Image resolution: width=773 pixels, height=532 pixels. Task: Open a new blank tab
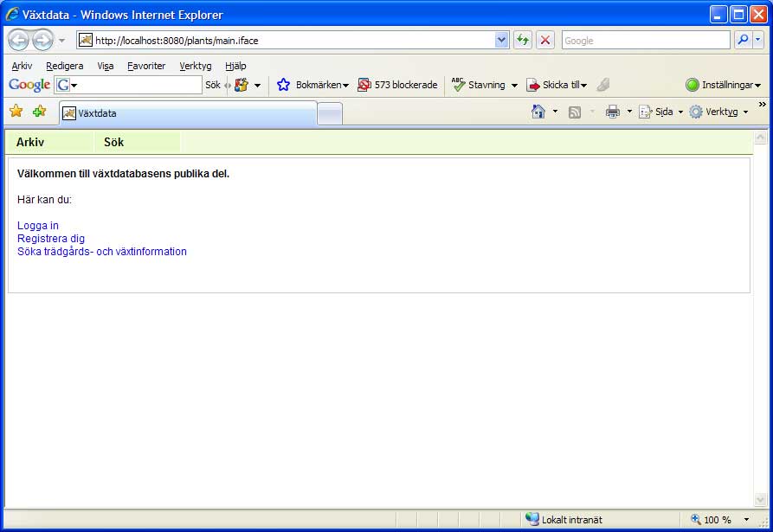coord(330,114)
